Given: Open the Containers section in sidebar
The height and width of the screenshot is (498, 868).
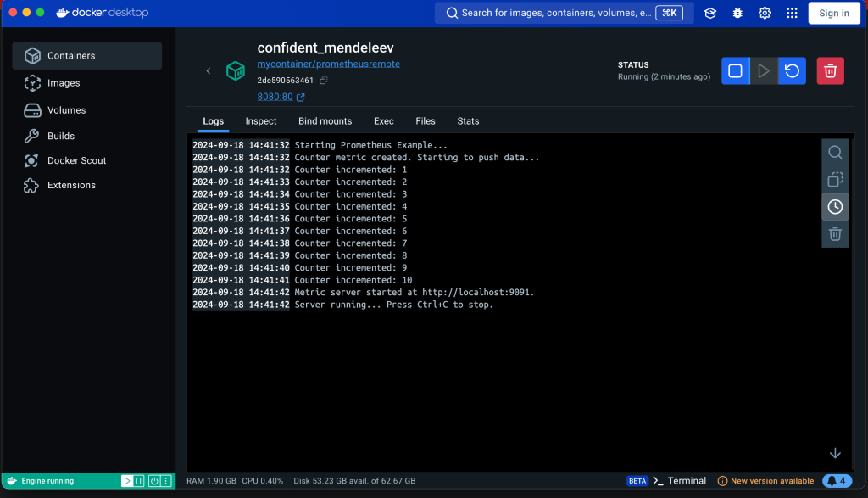Looking at the screenshot, I should [87, 55].
